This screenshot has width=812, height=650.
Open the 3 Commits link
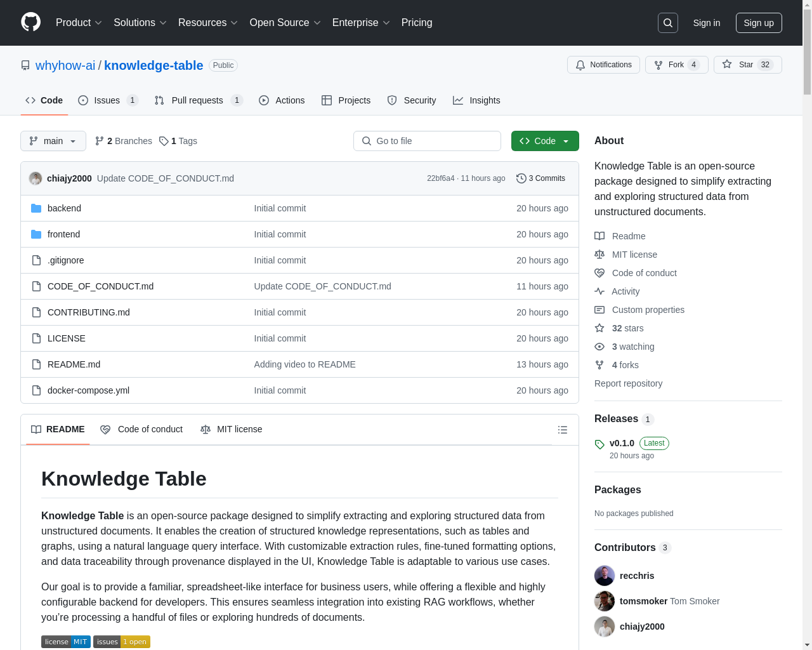(x=540, y=178)
